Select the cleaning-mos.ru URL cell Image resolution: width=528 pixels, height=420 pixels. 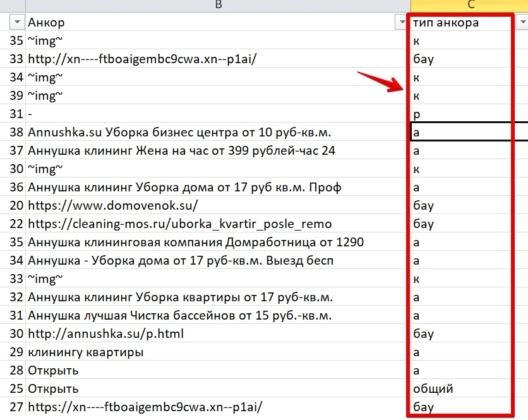[x=218, y=224]
